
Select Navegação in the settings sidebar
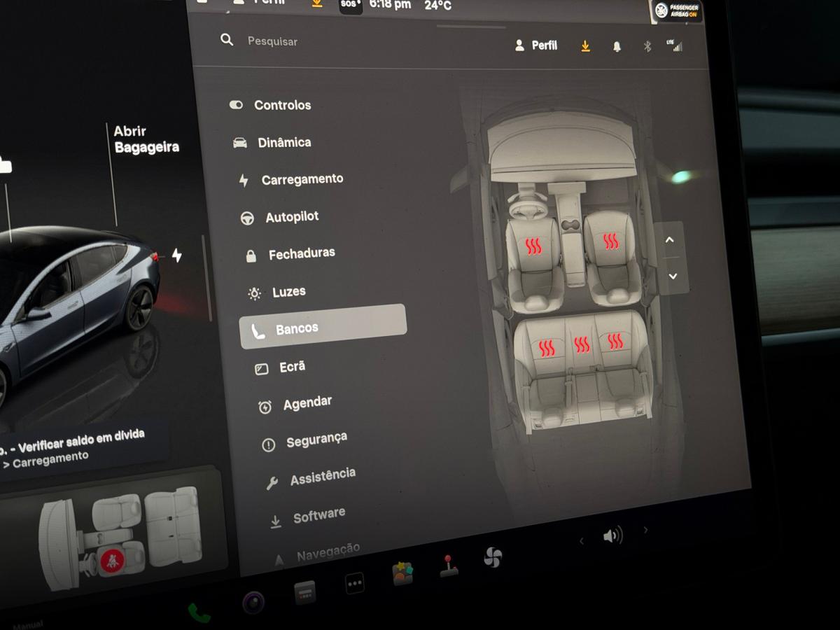pos(317,554)
